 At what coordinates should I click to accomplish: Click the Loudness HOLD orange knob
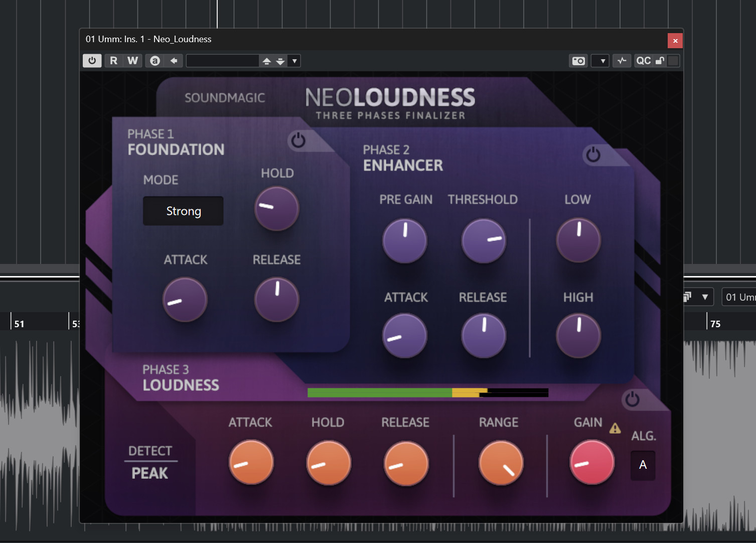pos(329,463)
